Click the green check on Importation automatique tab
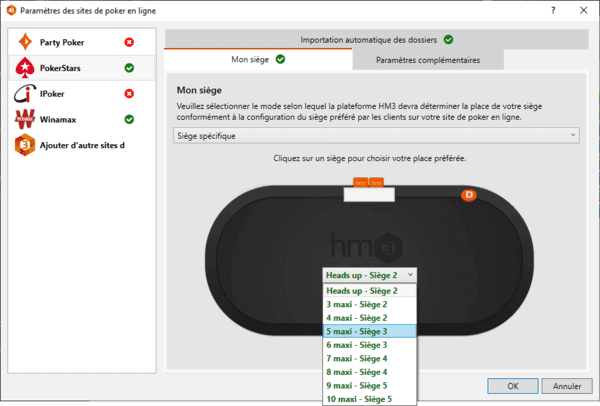This screenshot has width=600, height=406. coord(448,39)
